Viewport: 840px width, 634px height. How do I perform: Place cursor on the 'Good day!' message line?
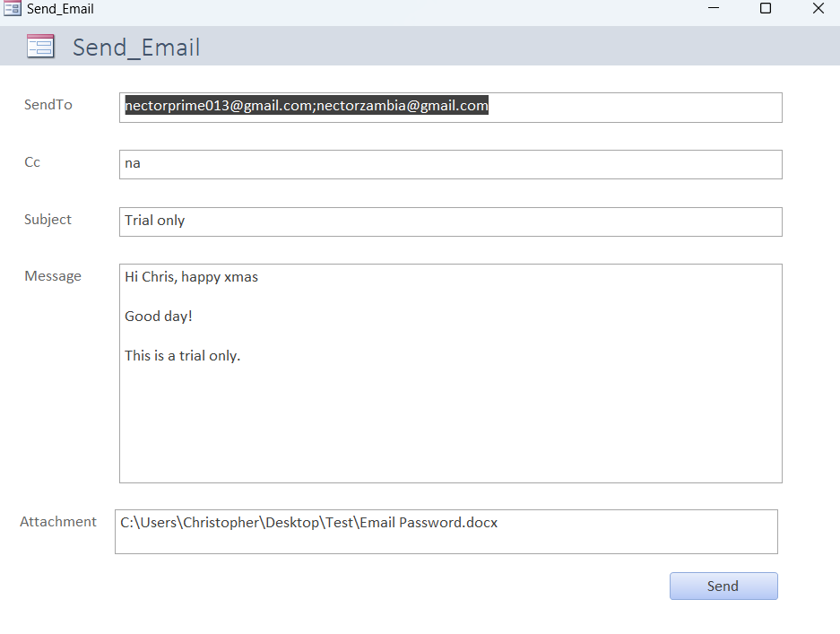pyautogui.click(x=159, y=317)
